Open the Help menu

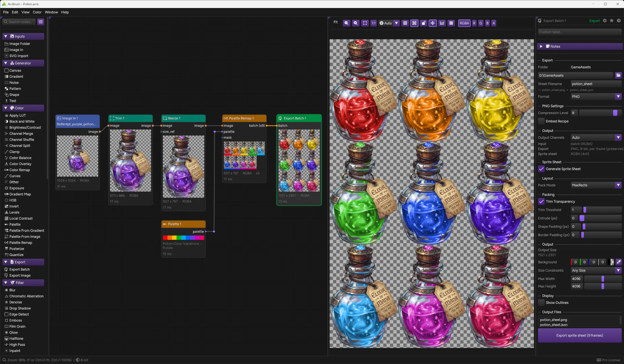(x=65, y=12)
